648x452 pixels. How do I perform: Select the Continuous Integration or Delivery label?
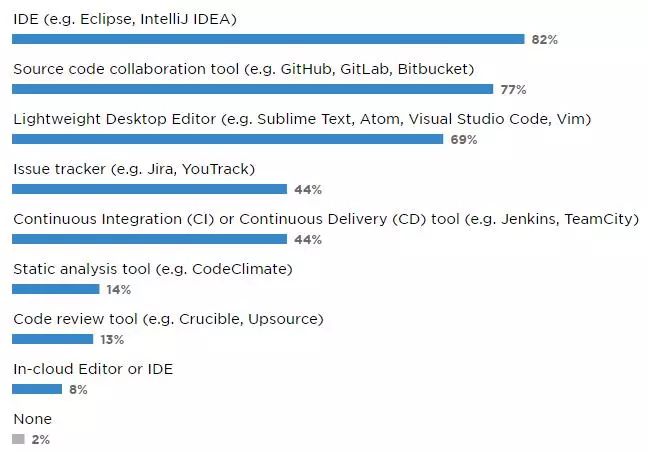pos(326,219)
